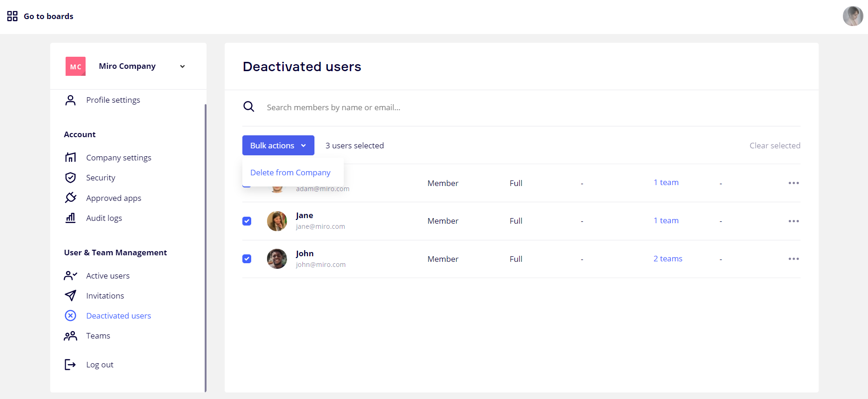Uncheck Jane's selection checkbox

[247, 221]
